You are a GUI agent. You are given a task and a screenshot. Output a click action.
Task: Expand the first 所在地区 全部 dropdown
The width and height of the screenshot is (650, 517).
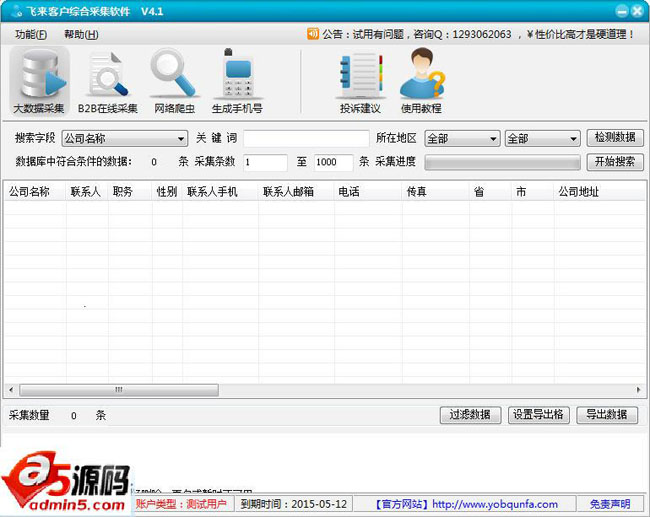tap(461, 138)
